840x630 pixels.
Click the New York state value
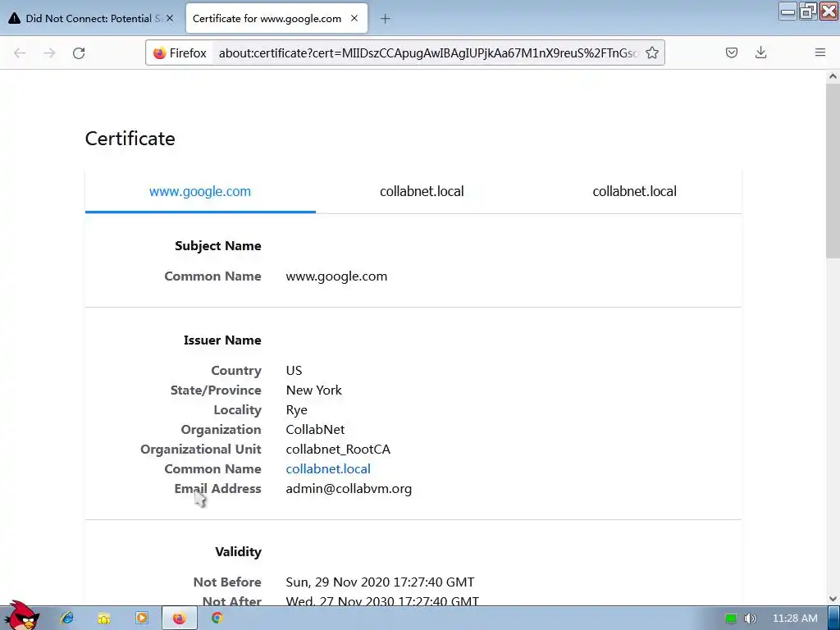[314, 390]
